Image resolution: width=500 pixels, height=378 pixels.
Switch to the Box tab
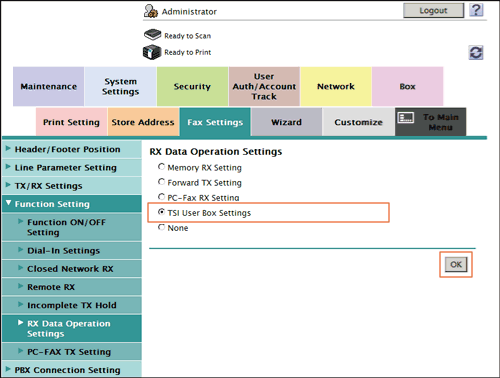point(407,86)
